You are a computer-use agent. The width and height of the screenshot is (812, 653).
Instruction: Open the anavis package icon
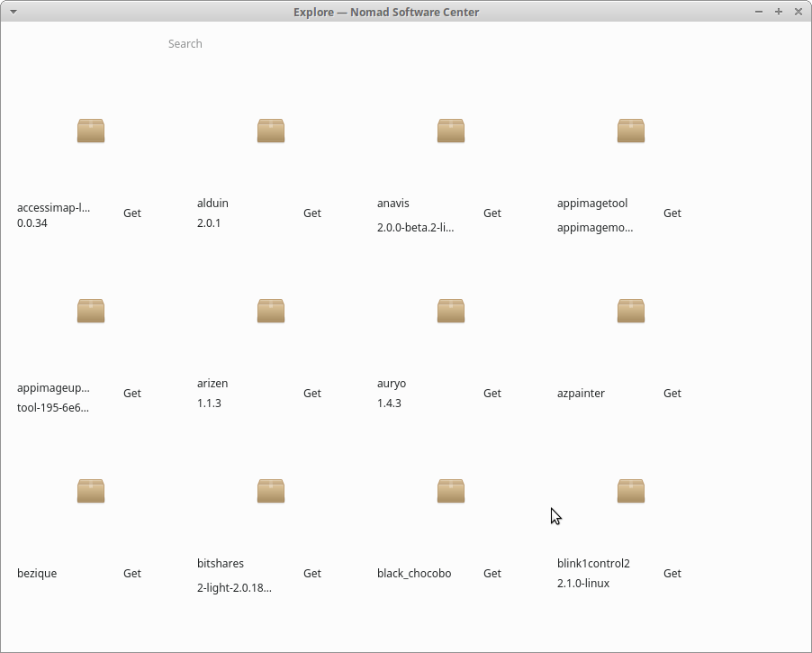[450, 131]
